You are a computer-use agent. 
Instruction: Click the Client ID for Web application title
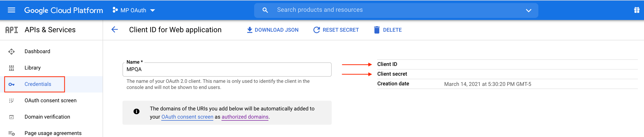[x=175, y=30]
